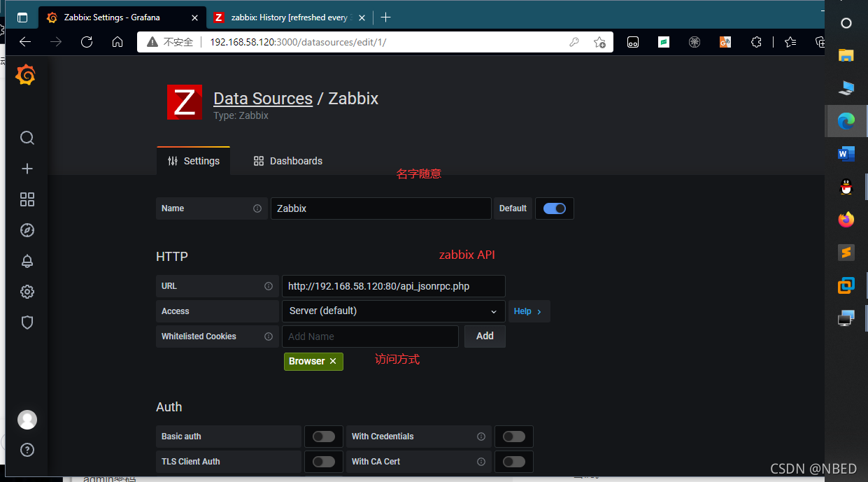The width and height of the screenshot is (868, 482).
Task: Click the Add button for whitelisted cookies
Action: (x=485, y=336)
